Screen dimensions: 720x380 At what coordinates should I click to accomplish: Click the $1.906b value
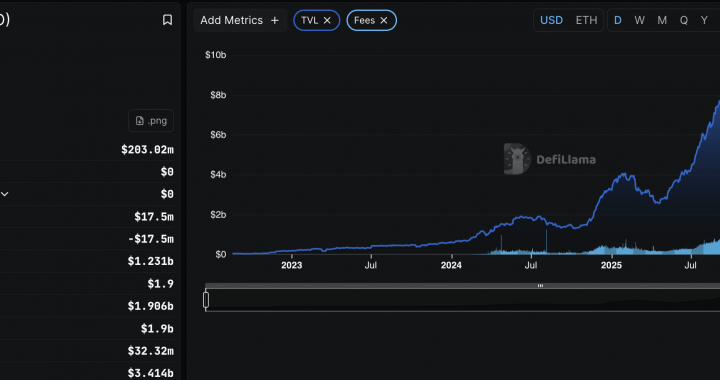coord(151,306)
